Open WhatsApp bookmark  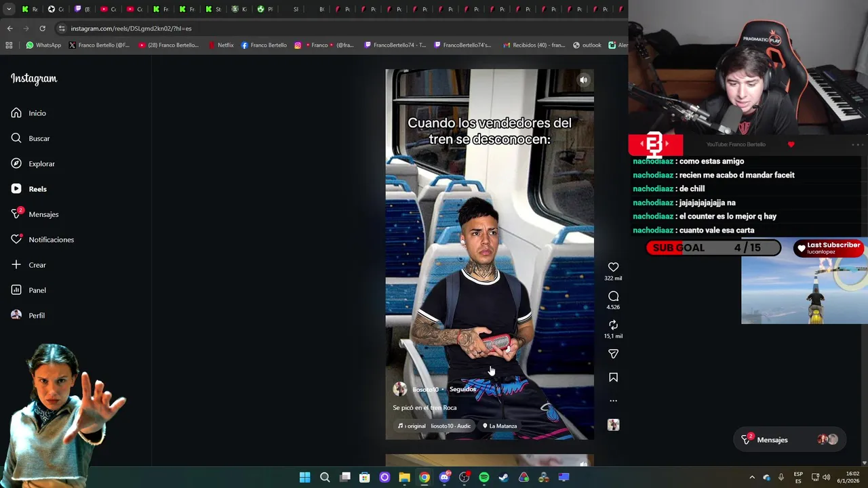point(43,45)
